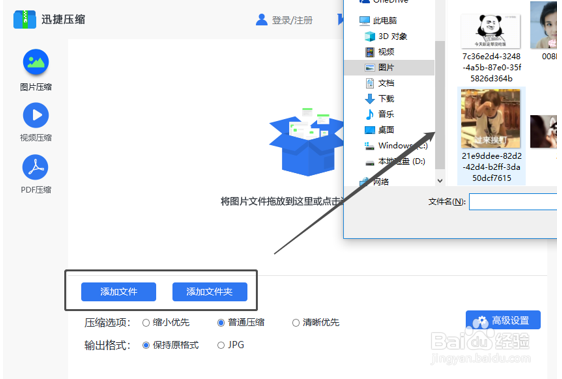Select the 清晰优先 compression option
This screenshot has height=379, width=562.
[x=316, y=322]
